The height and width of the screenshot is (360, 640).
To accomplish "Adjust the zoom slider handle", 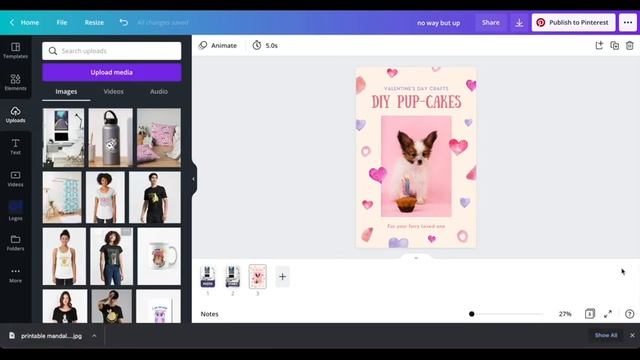I will tap(471, 314).
